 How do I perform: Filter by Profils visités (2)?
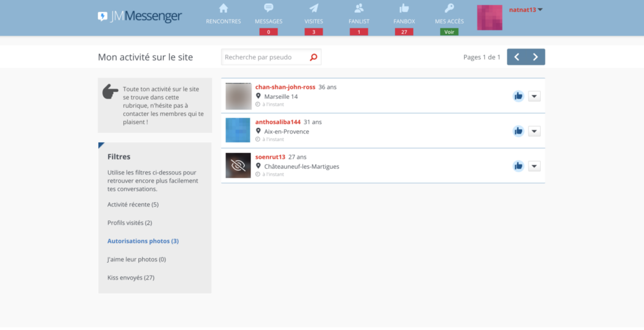click(x=130, y=222)
